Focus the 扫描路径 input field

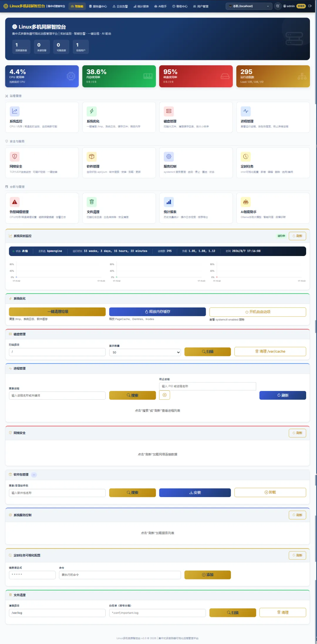[57, 352]
